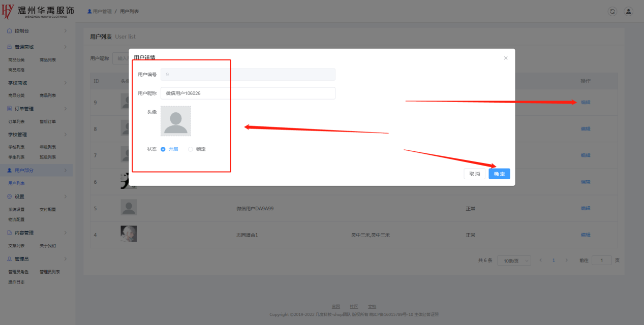The image size is (644, 325).
Task: Open the user account avatar icon
Action: pyautogui.click(x=629, y=11)
